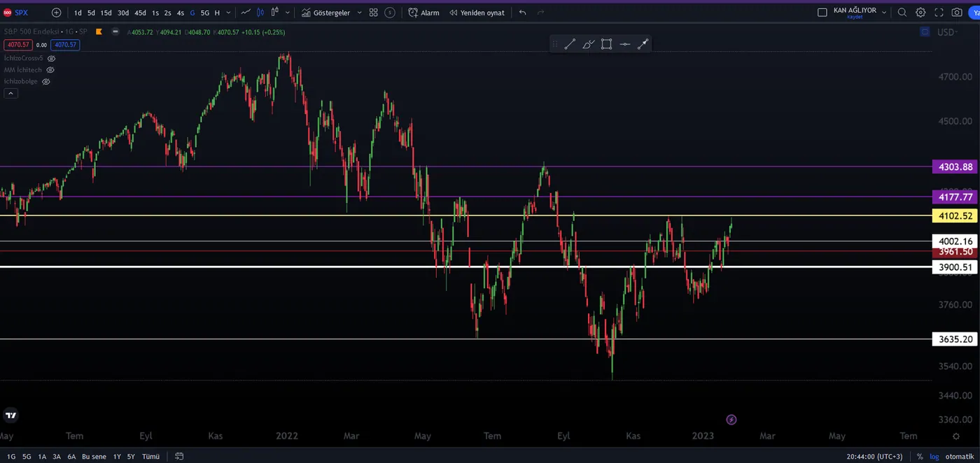Set range to 3A
Screen dimensions: 980x463
click(57, 457)
